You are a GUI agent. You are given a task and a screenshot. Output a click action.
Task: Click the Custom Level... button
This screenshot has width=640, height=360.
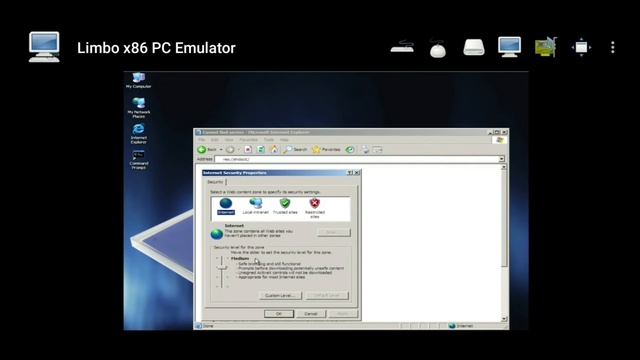(280, 295)
